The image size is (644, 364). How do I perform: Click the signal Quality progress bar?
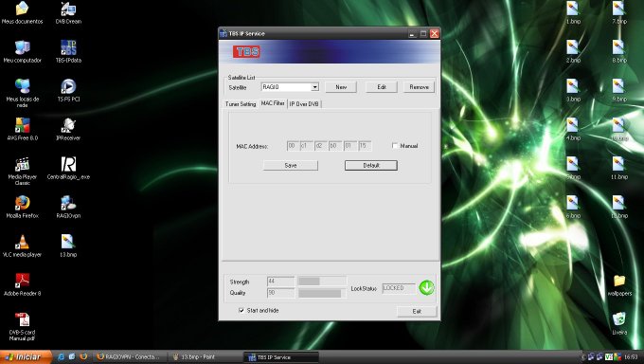pos(322,293)
